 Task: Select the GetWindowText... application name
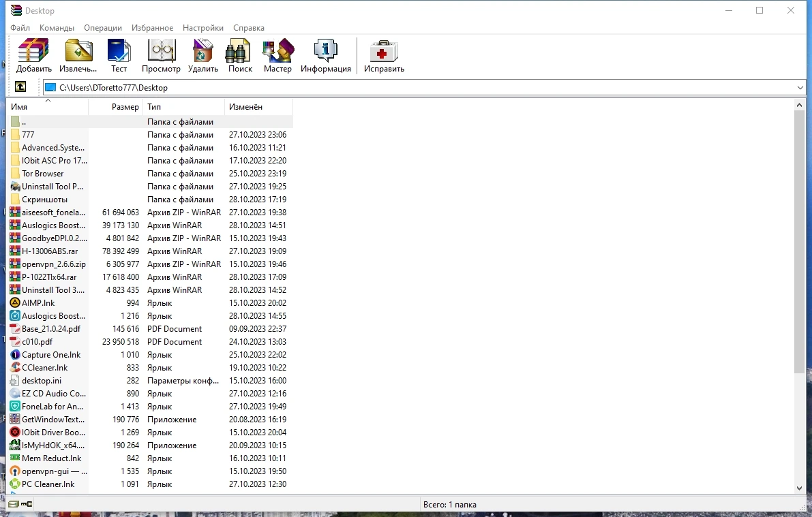coord(52,419)
